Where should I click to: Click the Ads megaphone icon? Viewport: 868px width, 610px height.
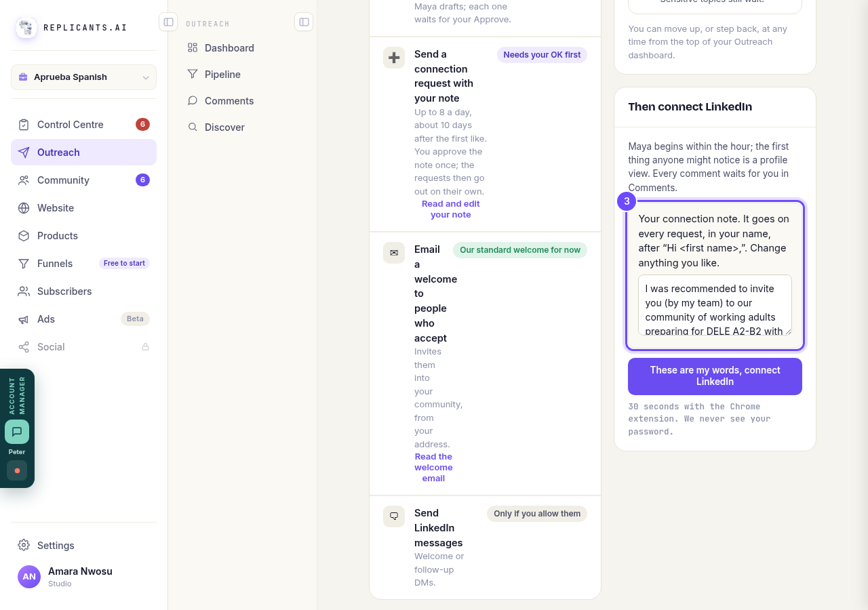tap(24, 319)
